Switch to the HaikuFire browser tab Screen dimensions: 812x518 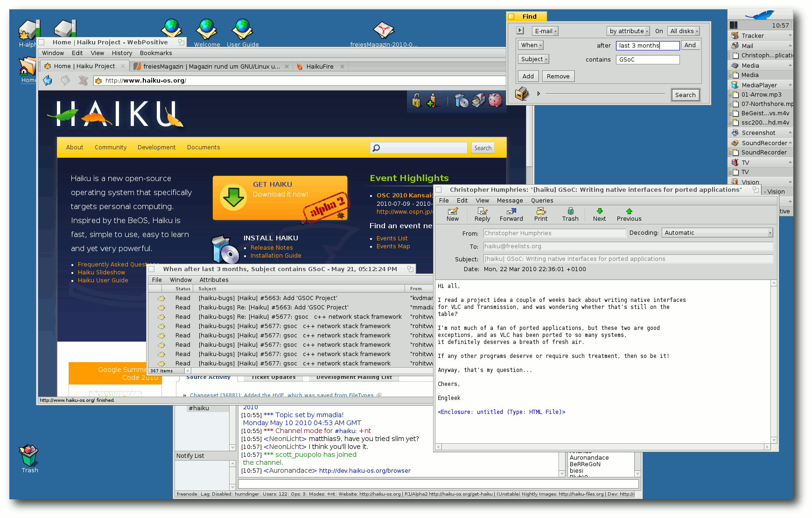(x=320, y=67)
